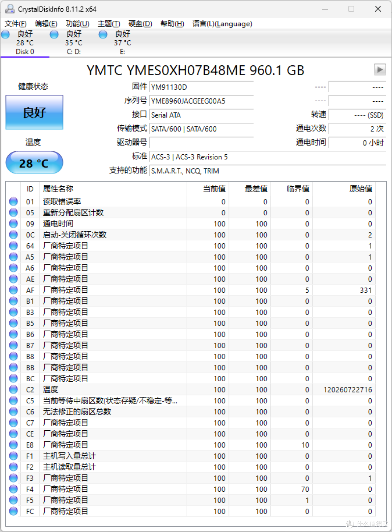Select the 主机写入量总计 row name

pos(69,456)
